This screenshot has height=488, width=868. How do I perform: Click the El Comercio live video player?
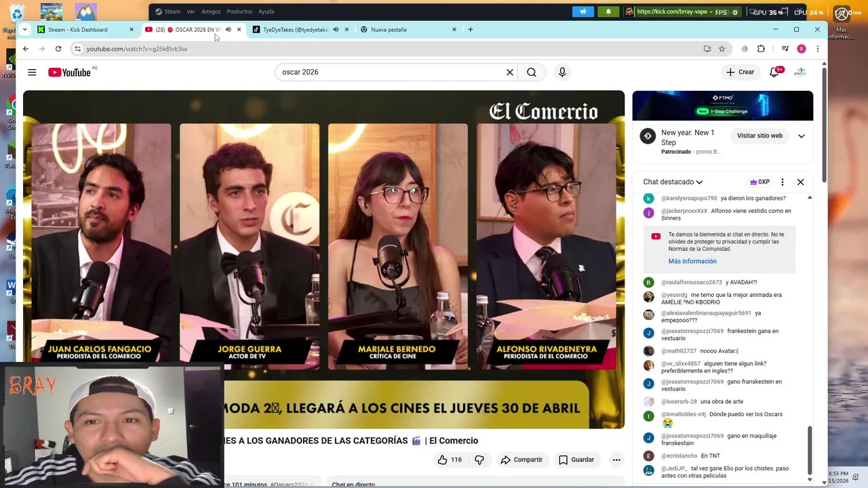click(x=323, y=260)
